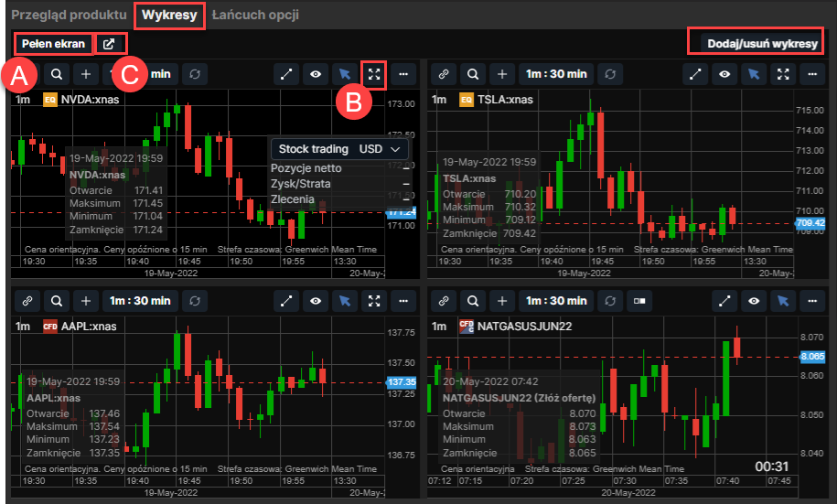Open the more options menu on AAPL chart
Screen dimensions: 837x504
pos(403,301)
